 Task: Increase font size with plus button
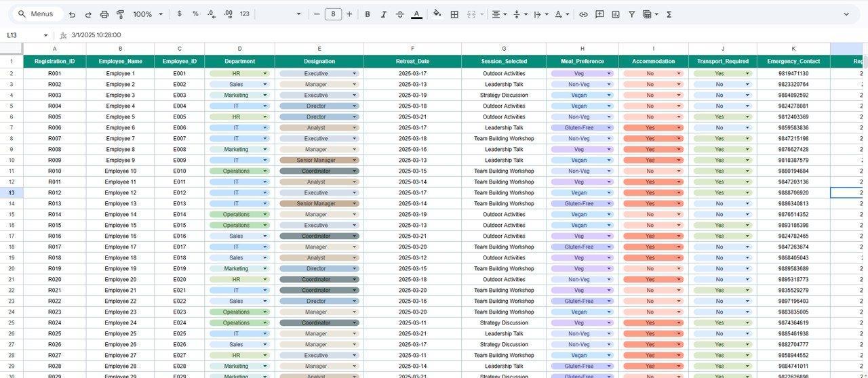coord(349,14)
